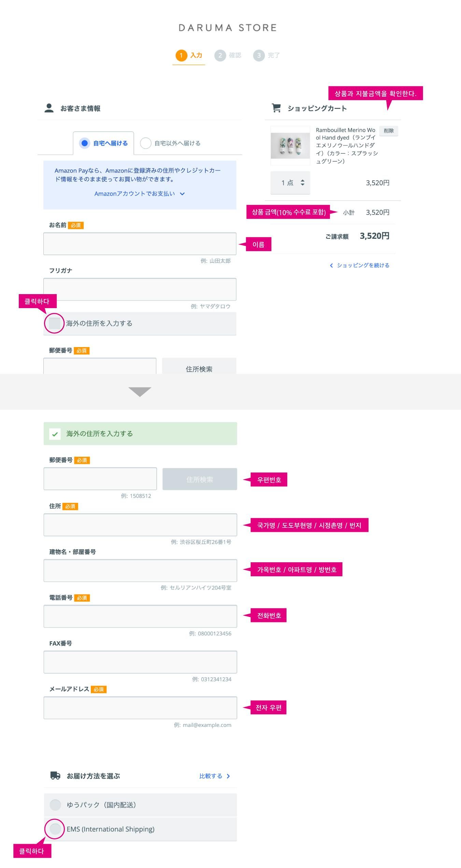The width and height of the screenshot is (461, 868).
Task: Expand Amazonアカウントでお支払い section
Action: point(139,194)
